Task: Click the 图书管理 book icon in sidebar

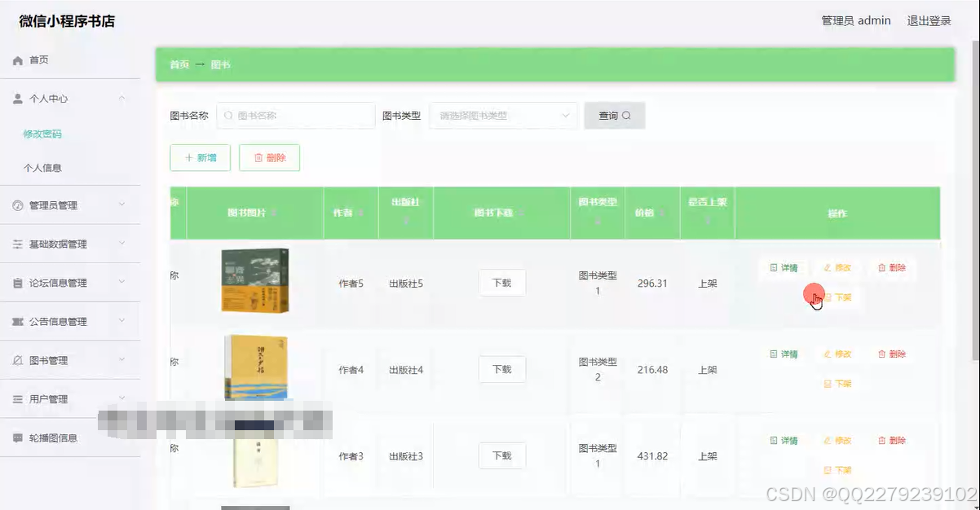Action: click(19, 359)
